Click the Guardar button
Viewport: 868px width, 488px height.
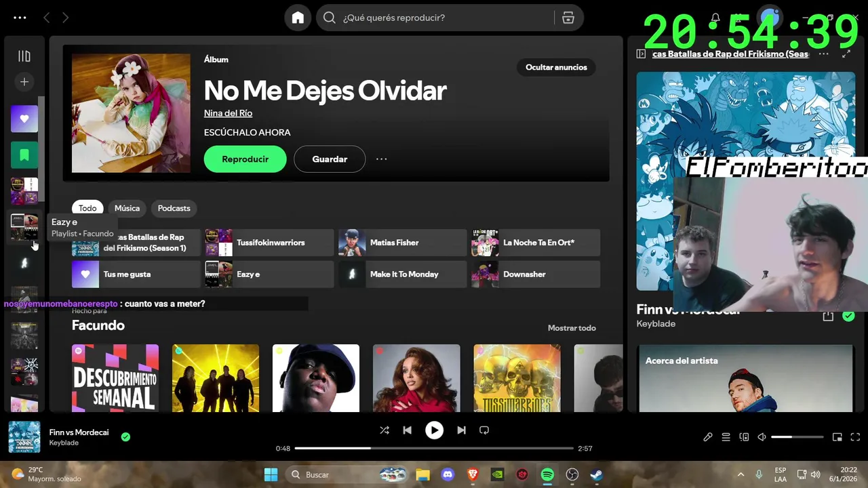[330, 159]
